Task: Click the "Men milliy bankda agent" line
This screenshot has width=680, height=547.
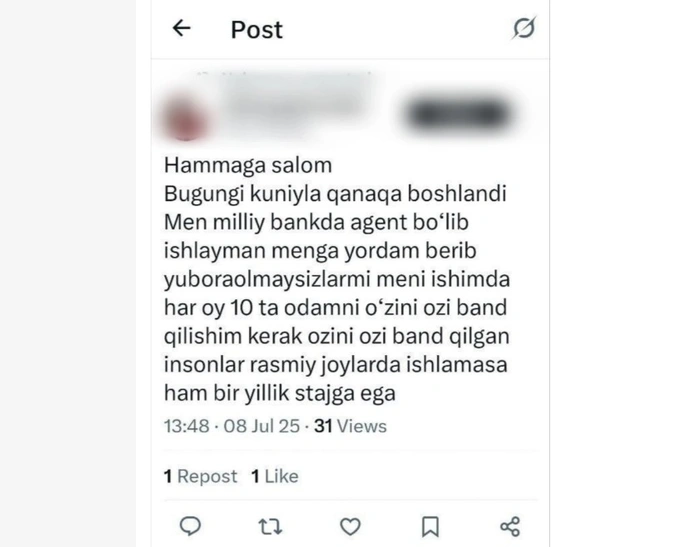Action: 316,222
